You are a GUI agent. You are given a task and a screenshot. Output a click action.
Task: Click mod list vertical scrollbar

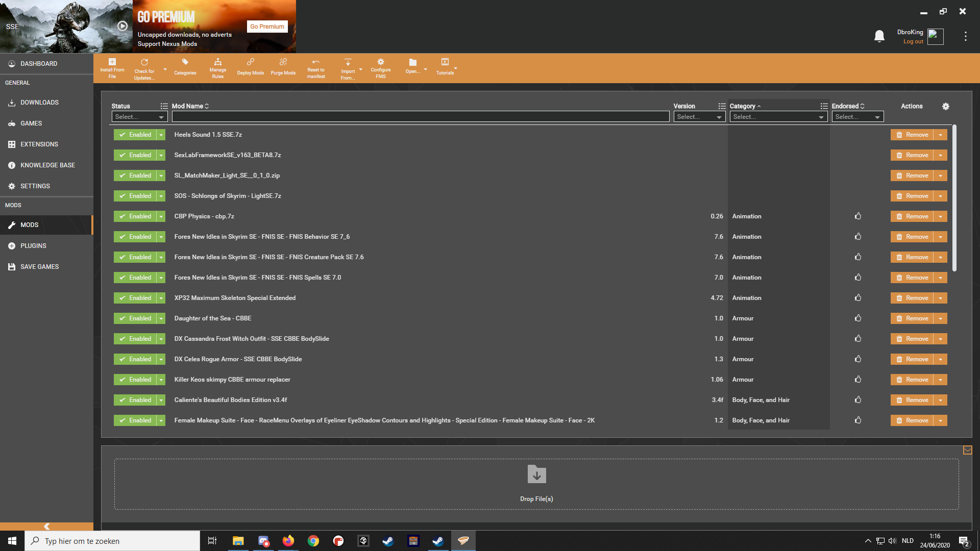point(954,199)
